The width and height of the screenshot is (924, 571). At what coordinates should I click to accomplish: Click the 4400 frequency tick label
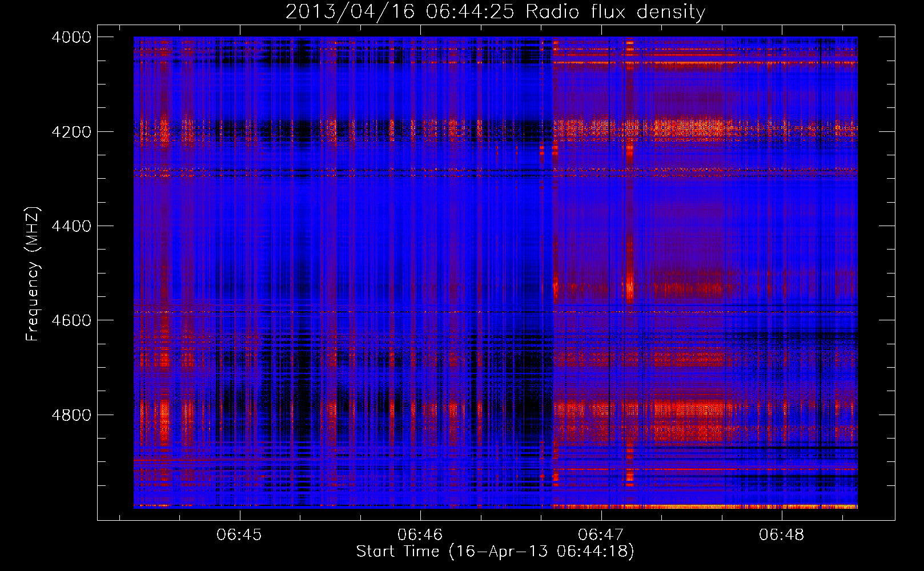tap(71, 226)
